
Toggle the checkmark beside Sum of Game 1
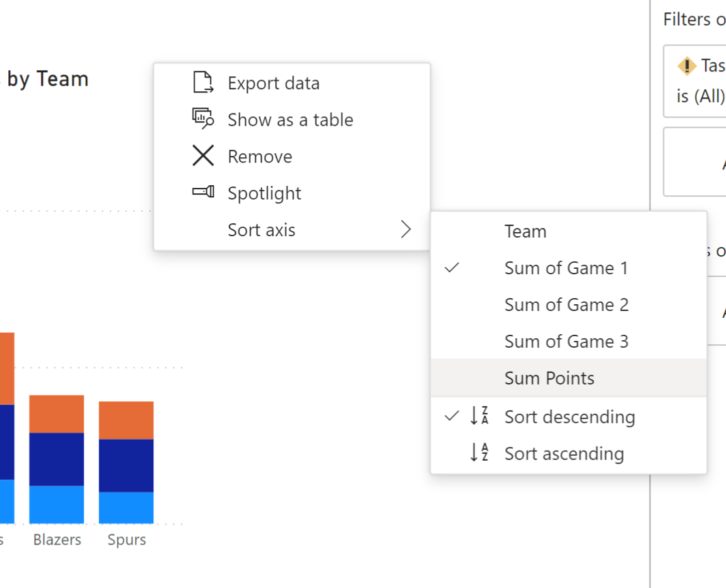452,268
